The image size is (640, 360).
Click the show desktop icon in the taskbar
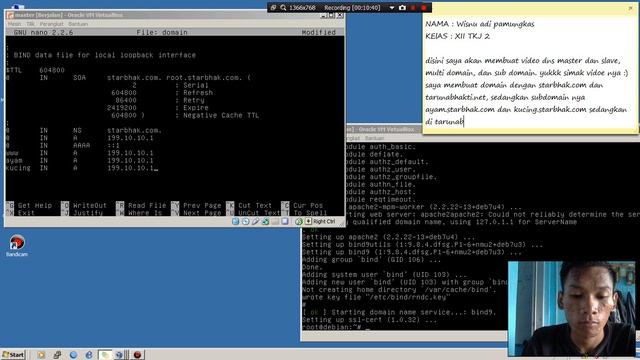[57, 355]
